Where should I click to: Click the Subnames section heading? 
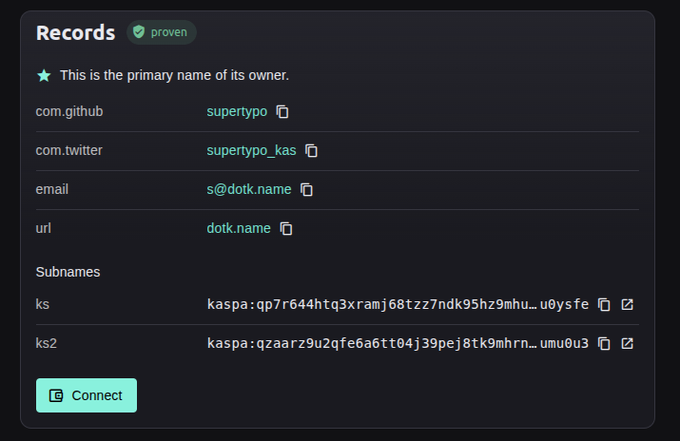68,272
